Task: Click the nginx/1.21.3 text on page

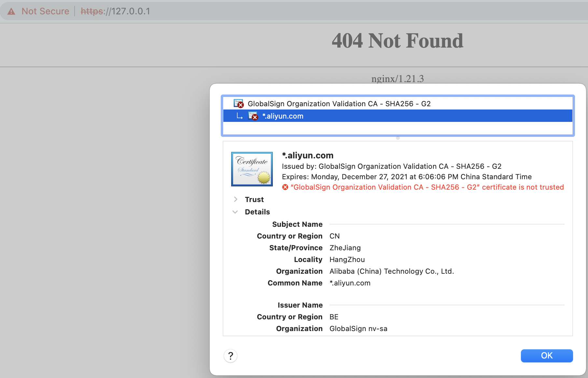Action: [398, 79]
